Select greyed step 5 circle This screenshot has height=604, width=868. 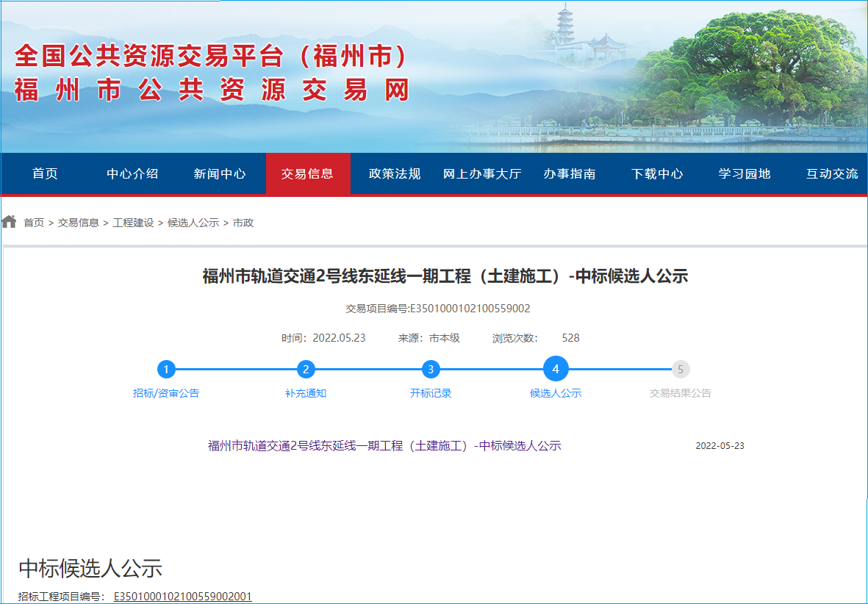point(681,370)
